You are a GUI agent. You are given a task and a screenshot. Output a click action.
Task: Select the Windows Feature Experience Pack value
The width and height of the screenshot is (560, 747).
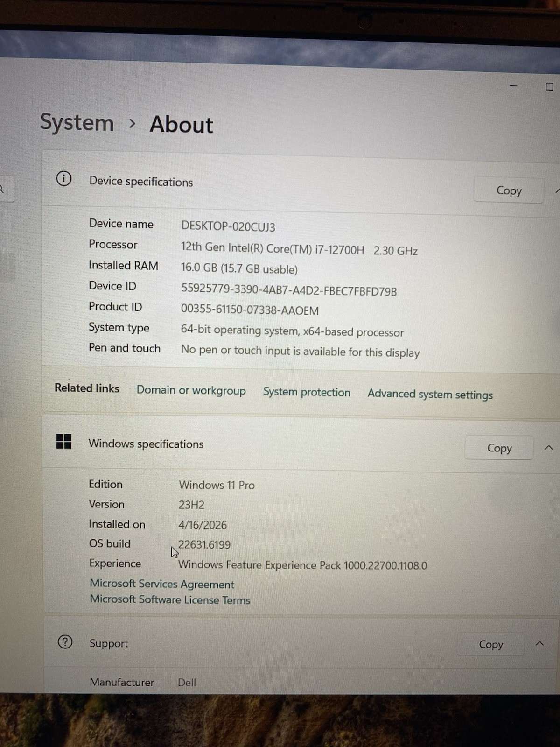coord(302,565)
